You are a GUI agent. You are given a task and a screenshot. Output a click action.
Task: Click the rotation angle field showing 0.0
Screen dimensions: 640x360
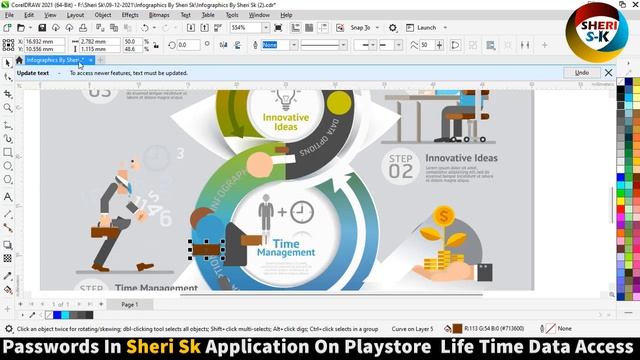tap(188, 45)
